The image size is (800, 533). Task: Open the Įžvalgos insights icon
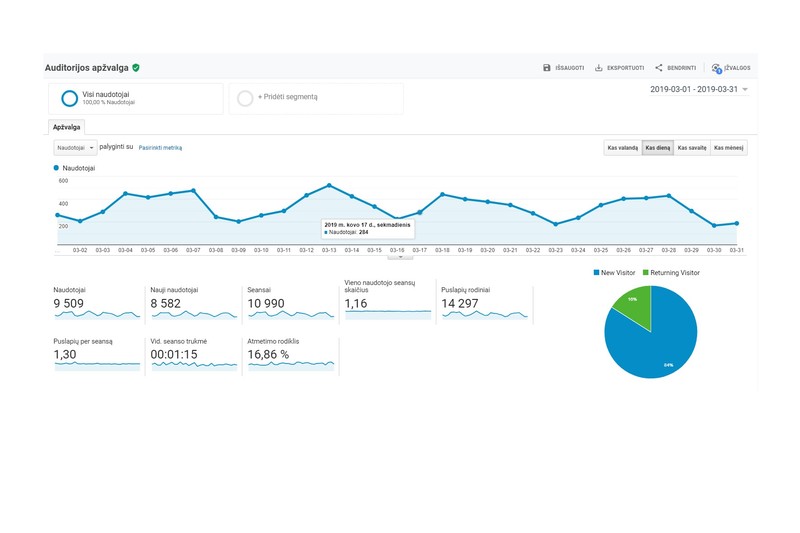pyautogui.click(x=716, y=68)
